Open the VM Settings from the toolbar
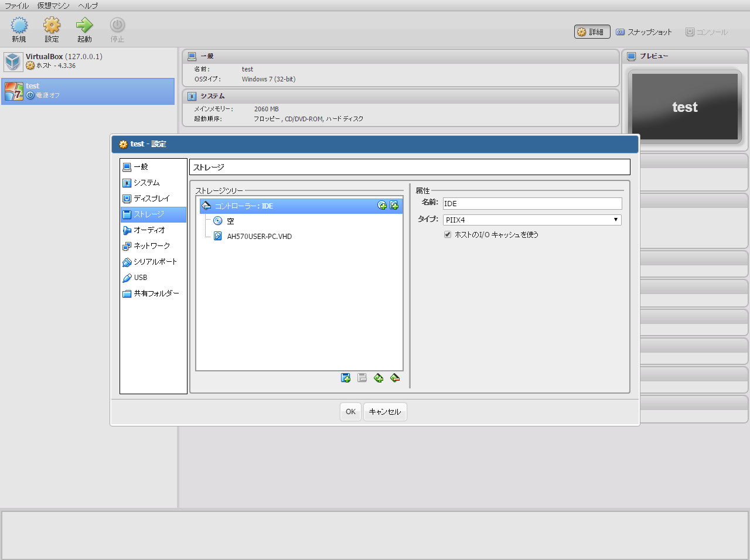Viewport: 750px width, 560px height. (x=52, y=28)
